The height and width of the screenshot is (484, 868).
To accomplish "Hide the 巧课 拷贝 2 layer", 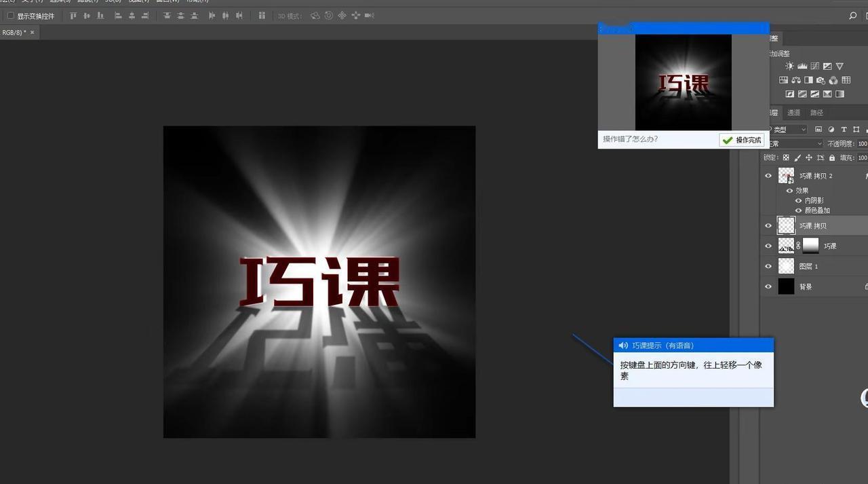I will coord(768,176).
